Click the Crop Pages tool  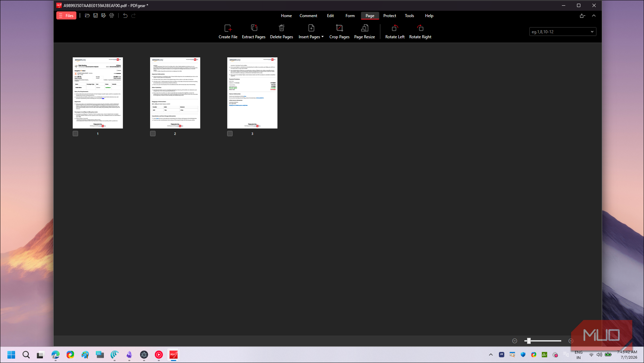(339, 32)
